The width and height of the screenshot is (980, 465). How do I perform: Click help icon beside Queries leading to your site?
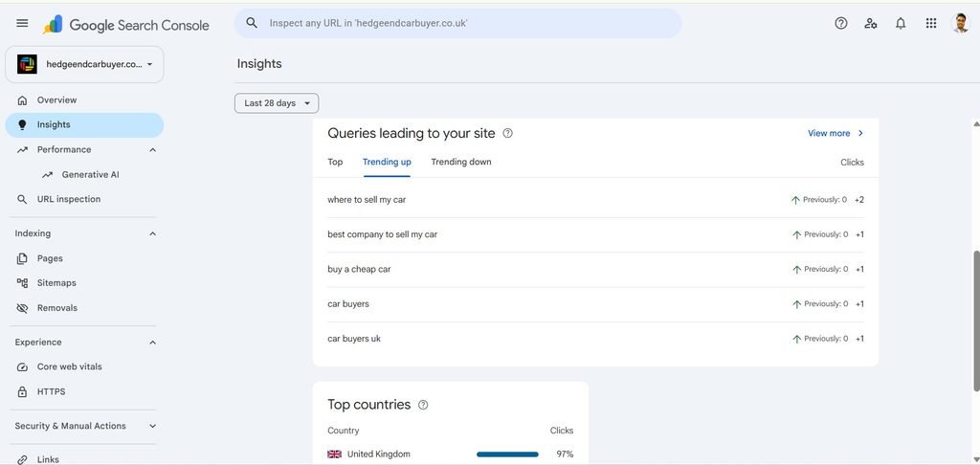click(x=507, y=133)
